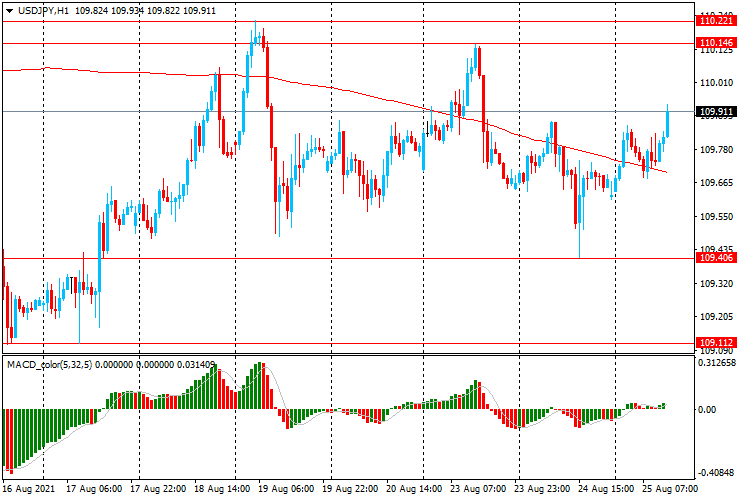Select the 109.112 red price level label

[716, 343]
